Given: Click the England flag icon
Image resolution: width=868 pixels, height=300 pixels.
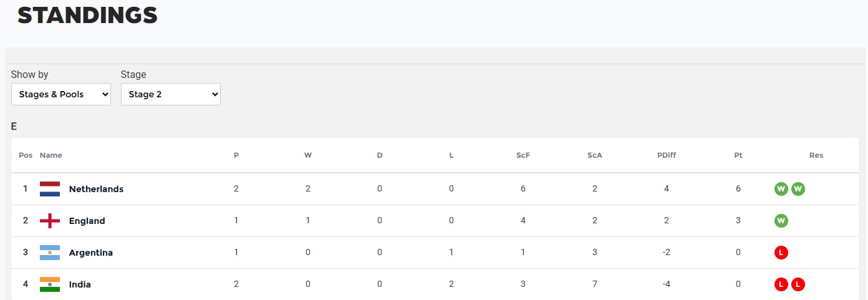Looking at the screenshot, I should [50, 221].
